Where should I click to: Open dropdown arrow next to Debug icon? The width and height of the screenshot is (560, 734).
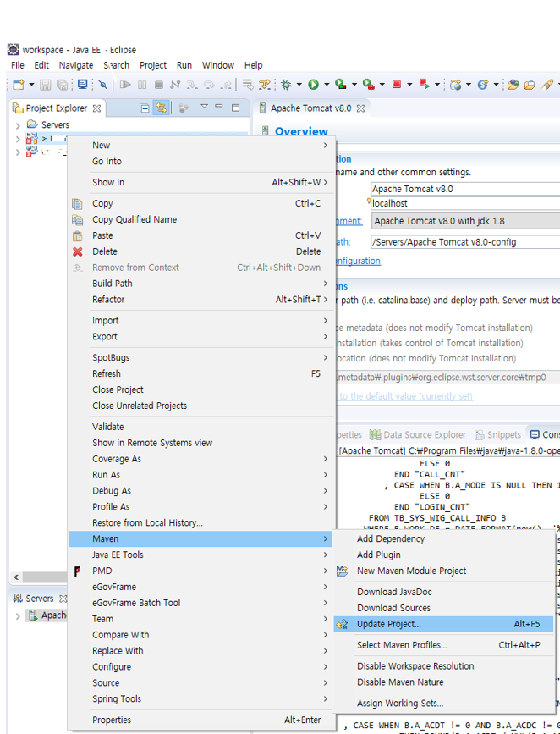tap(299, 85)
